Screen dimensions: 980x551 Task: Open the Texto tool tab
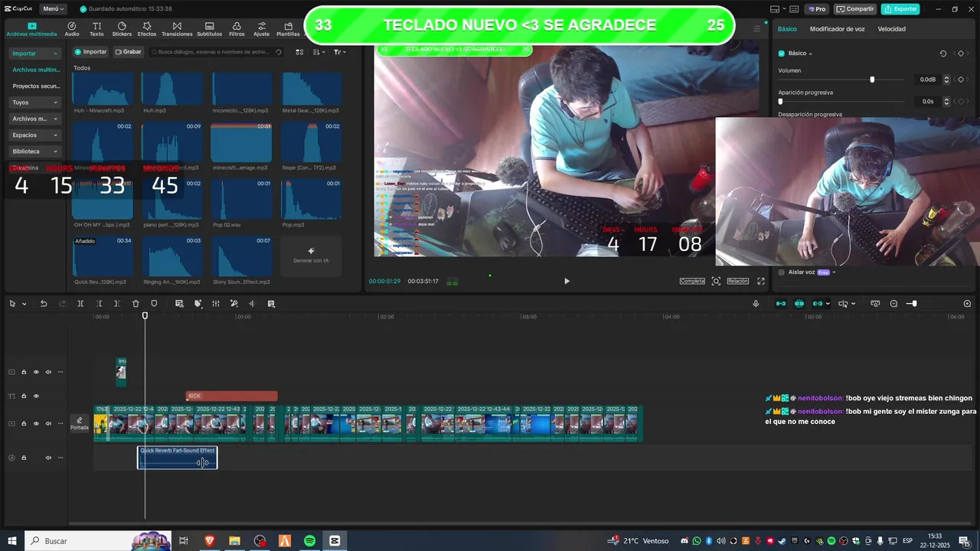click(96, 30)
